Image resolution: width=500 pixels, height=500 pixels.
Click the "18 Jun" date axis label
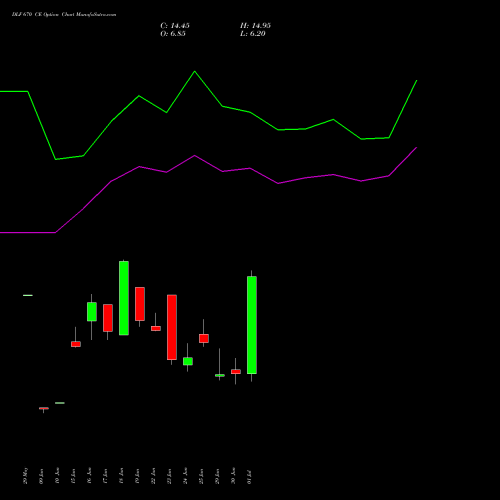(122, 476)
